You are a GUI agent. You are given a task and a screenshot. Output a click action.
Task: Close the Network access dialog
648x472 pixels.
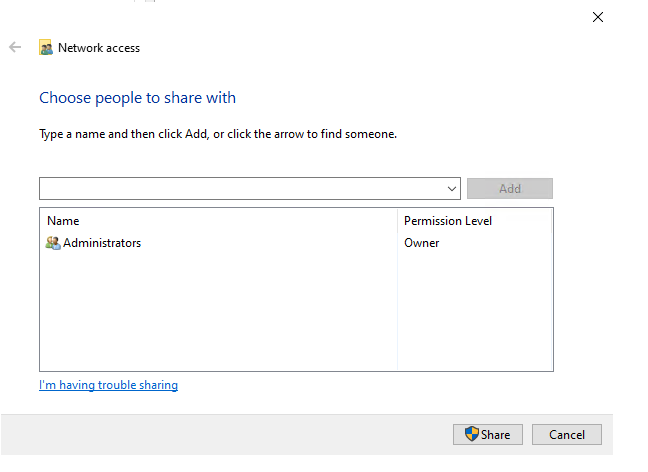tap(598, 17)
